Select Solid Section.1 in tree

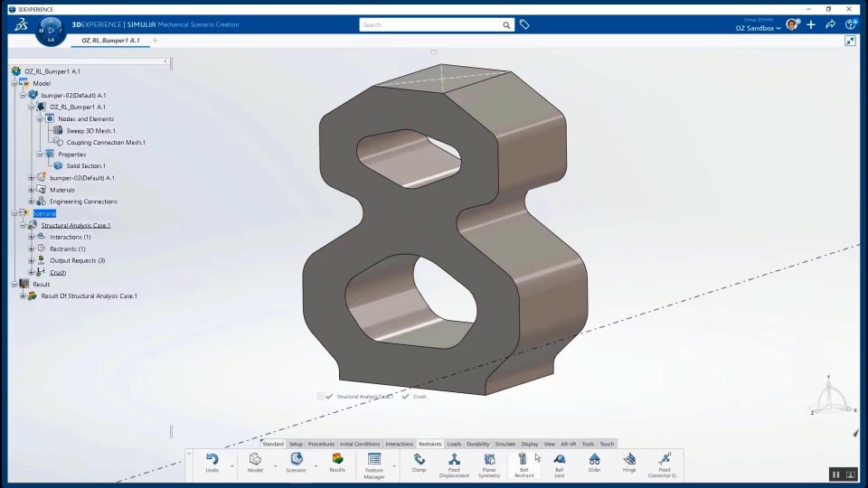(86, 166)
